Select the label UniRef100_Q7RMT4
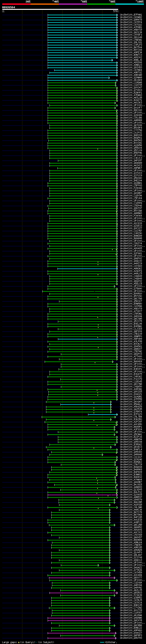This screenshot has width=146, height=644. [x=131, y=412]
